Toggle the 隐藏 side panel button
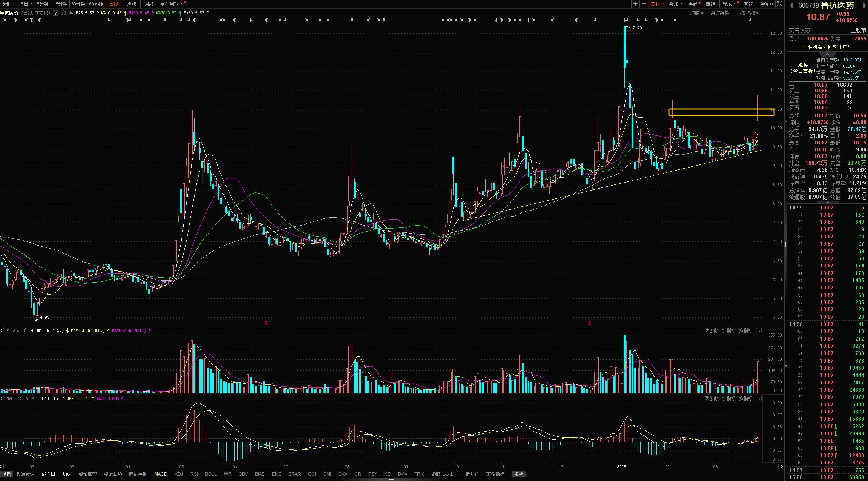The image size is (868, 481). (766, 4)
